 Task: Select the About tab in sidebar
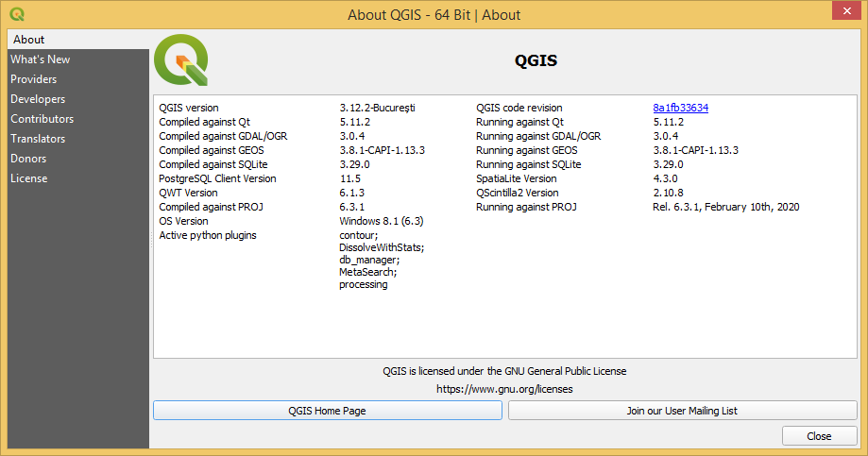78,40
